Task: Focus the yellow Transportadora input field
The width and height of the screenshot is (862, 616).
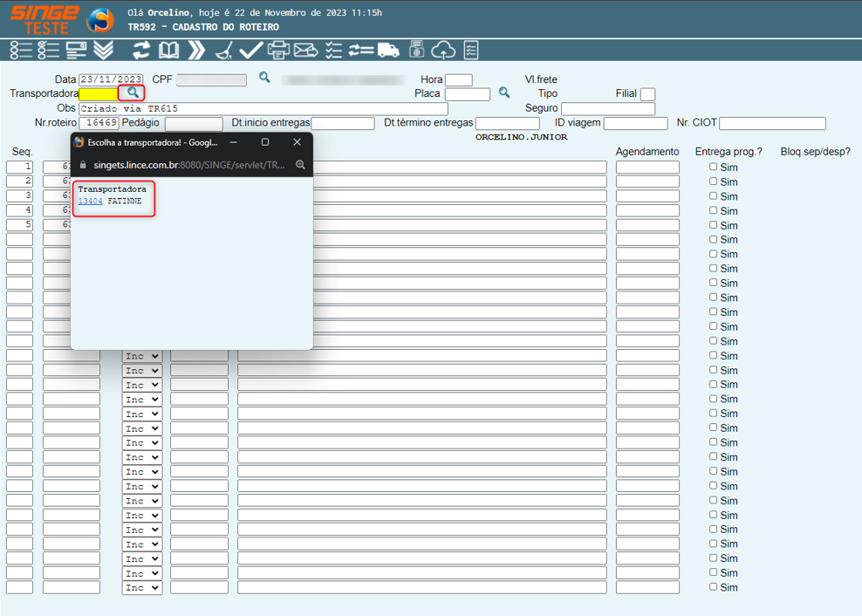Action: [x=99, y=94]
